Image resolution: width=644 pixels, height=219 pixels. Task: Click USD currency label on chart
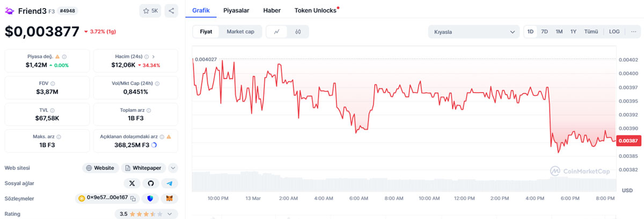[627, 190]
